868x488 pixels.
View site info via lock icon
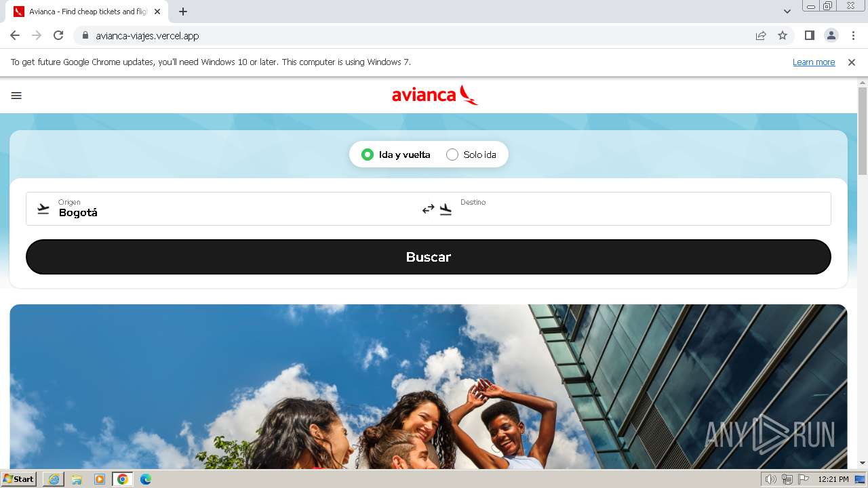point(85,36)
